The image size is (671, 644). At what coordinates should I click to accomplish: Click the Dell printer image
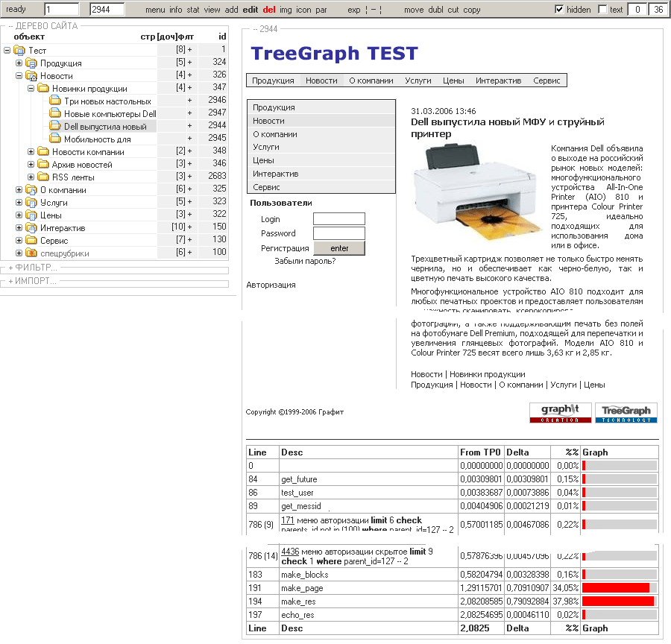[478, 194]
